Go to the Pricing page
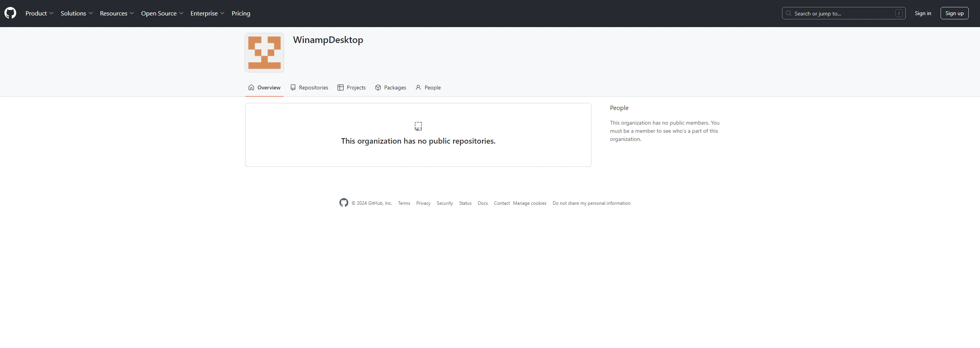This screenshot has height=348, width=980. (x=241, y=13)
